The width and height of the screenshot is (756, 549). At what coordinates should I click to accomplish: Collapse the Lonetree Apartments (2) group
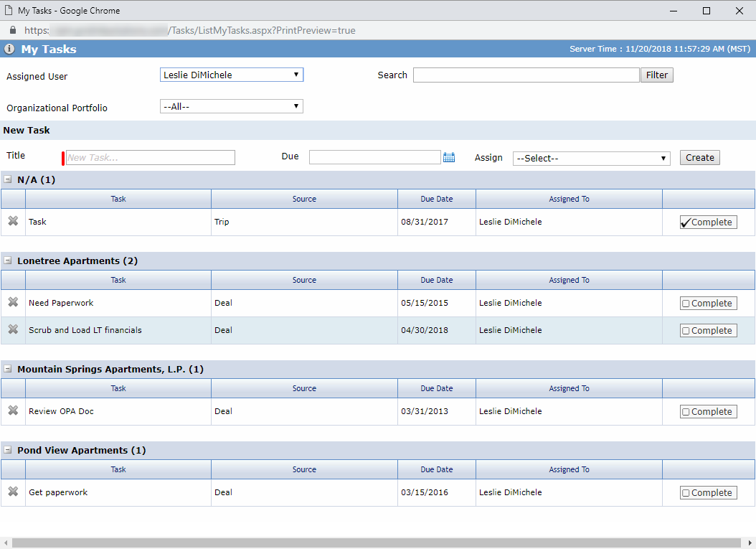(8, 261)
